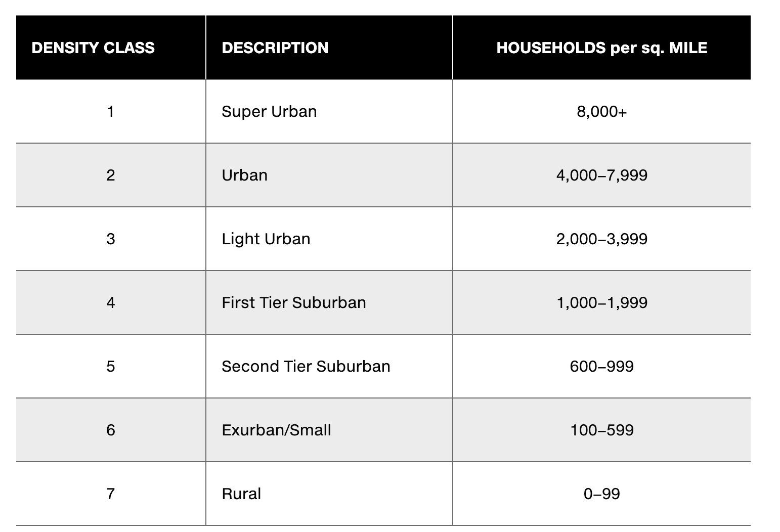780x532 pixels.
Task: Click the 2,000–3,999 households value
Action: 601,239
